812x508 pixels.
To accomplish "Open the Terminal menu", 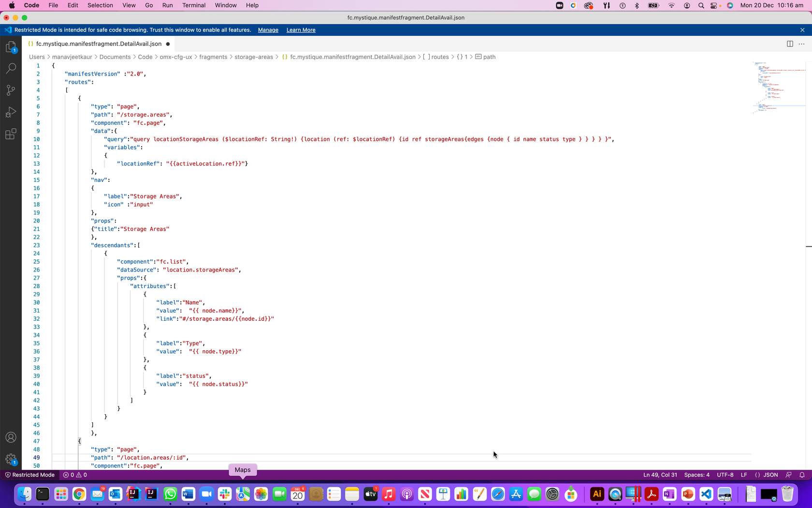I will coord(194,5).
